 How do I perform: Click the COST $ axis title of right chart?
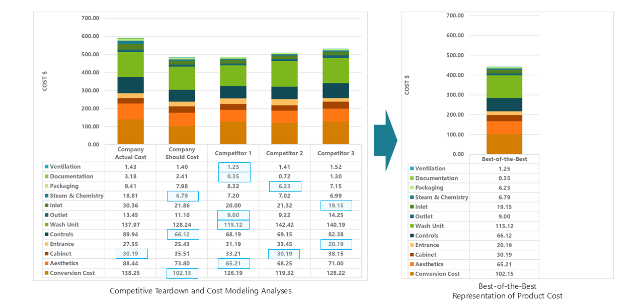pos(407,85)
